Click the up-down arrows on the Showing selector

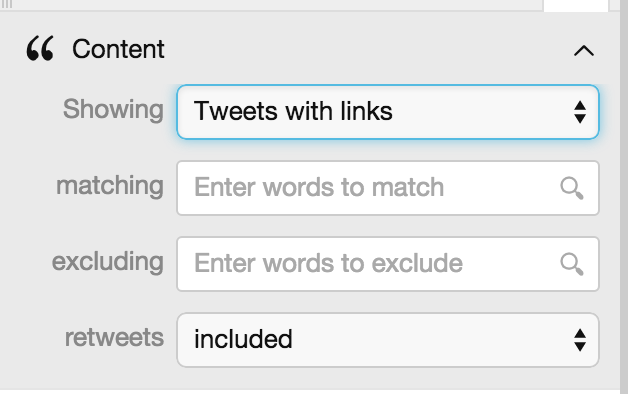580,112
